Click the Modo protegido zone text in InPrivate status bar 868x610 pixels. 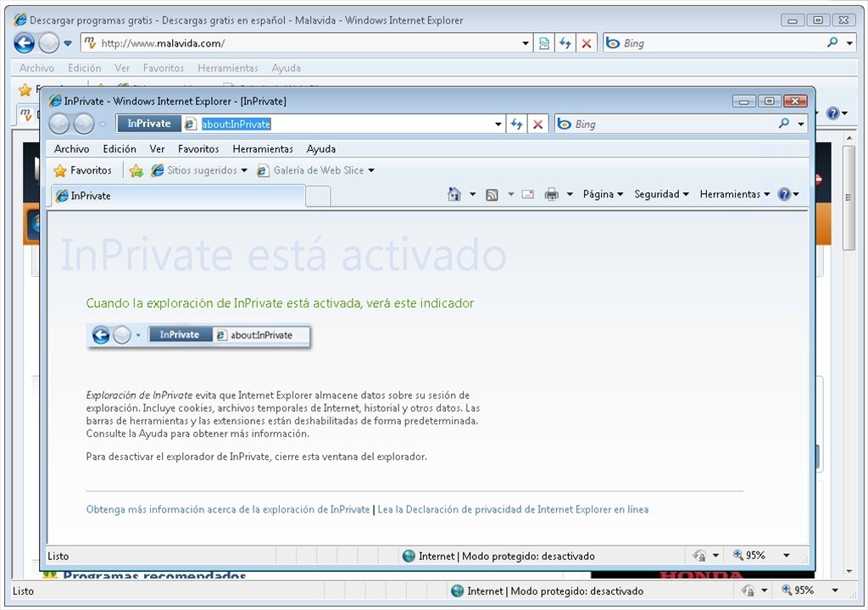tap(507, 556)
